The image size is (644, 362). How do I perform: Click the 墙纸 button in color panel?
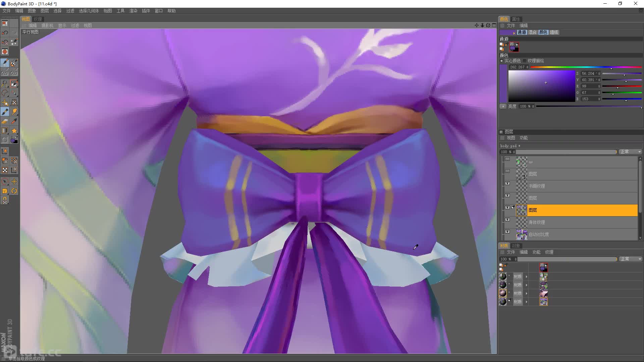[x=554, y=32]
